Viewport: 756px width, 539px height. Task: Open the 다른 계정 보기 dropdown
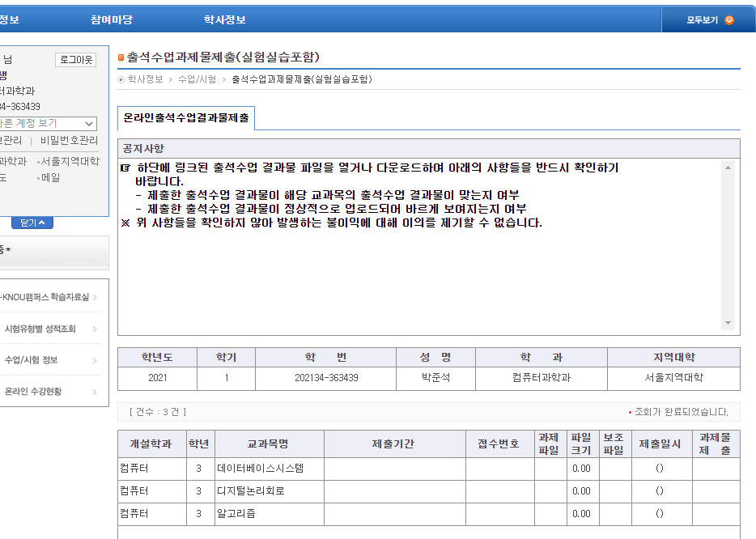tap(47, 123)
